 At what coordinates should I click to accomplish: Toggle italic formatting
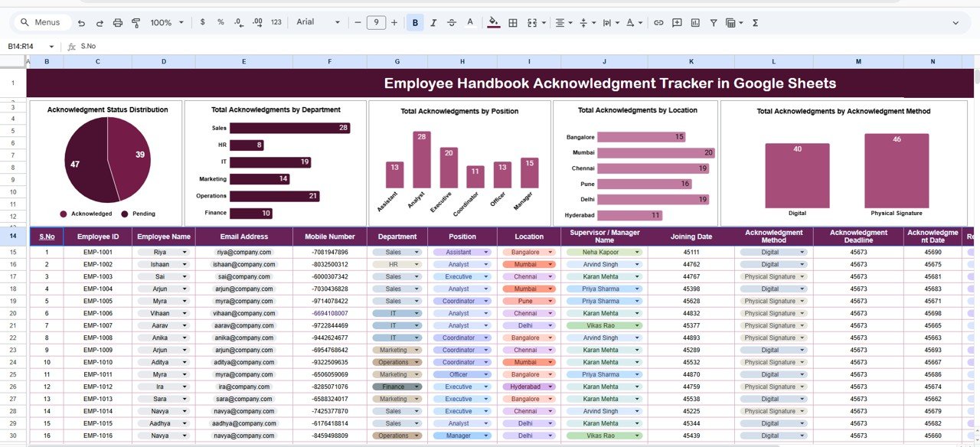(433, 23)
